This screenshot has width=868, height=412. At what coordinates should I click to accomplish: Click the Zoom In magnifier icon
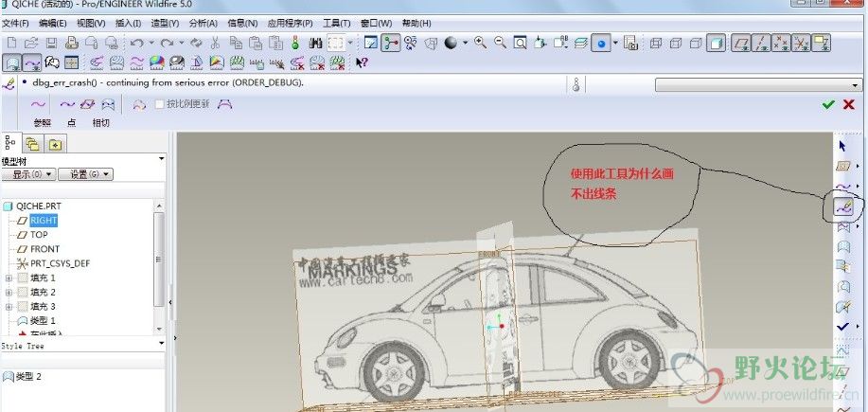point(480,43)
